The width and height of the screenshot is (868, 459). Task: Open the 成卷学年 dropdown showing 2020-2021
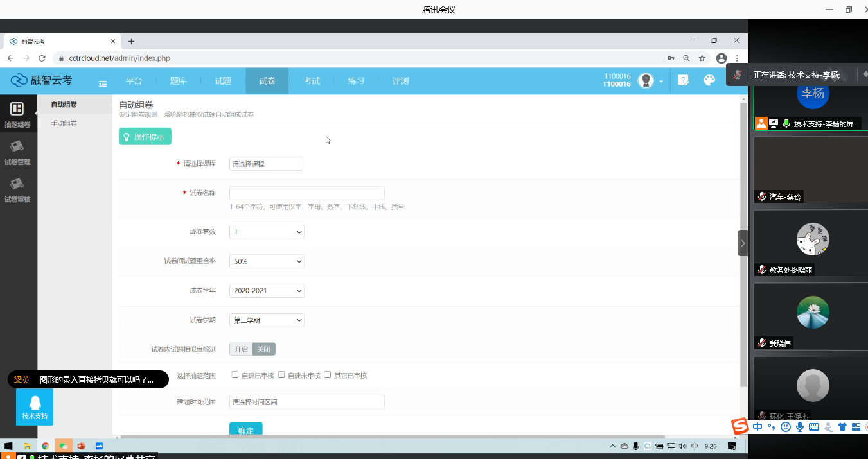267,291
